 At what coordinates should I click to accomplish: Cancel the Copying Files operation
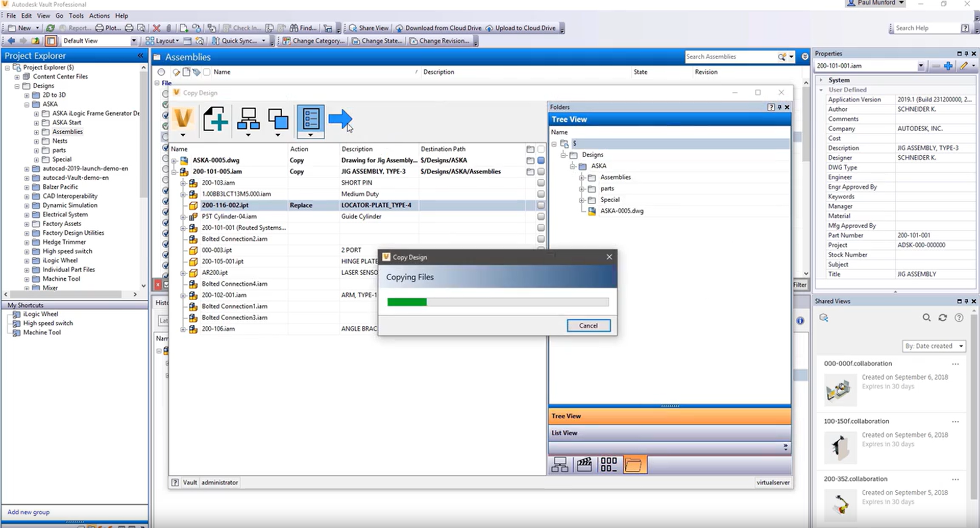click(588, 326)
